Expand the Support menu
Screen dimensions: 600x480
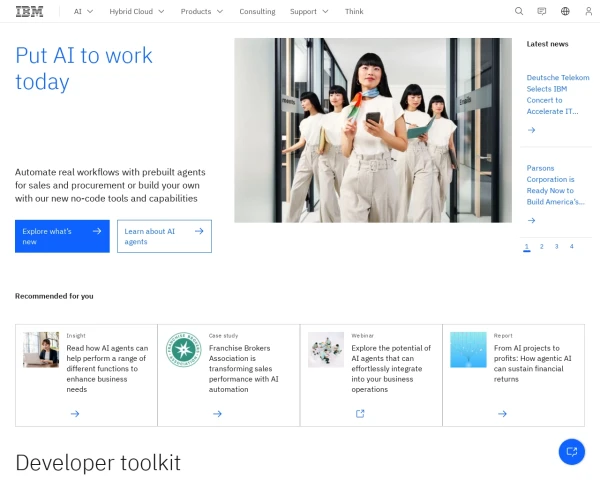(309, 11)
